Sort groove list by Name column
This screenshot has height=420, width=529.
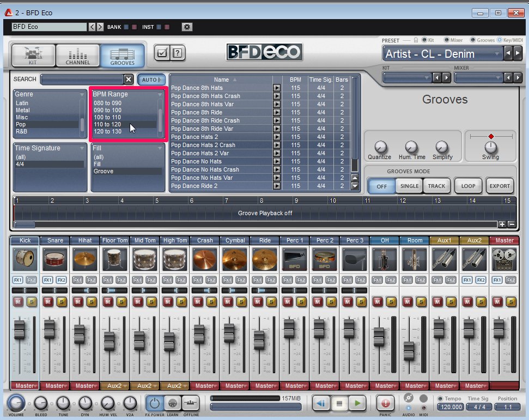pyautogui.click(x=221, y=80)
